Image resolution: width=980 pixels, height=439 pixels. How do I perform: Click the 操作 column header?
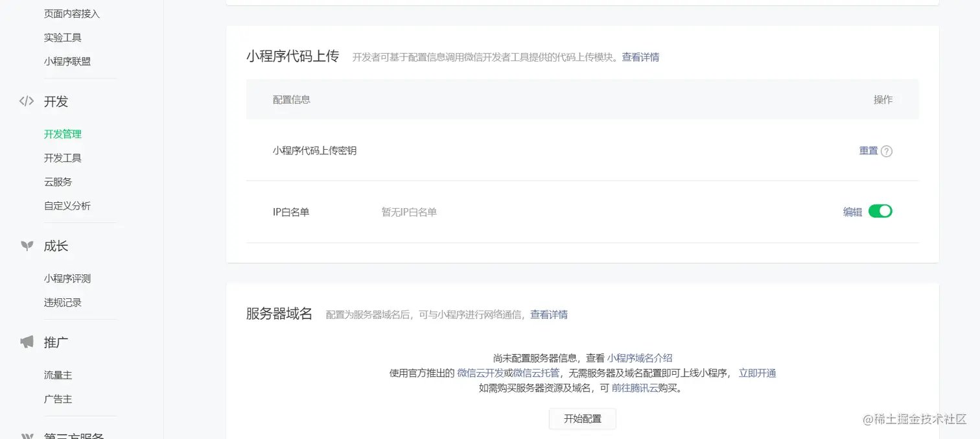pyautogui.click(x=883, y=99)
